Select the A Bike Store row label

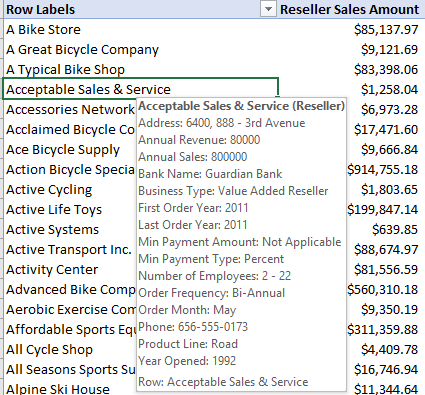coord(140,29)
